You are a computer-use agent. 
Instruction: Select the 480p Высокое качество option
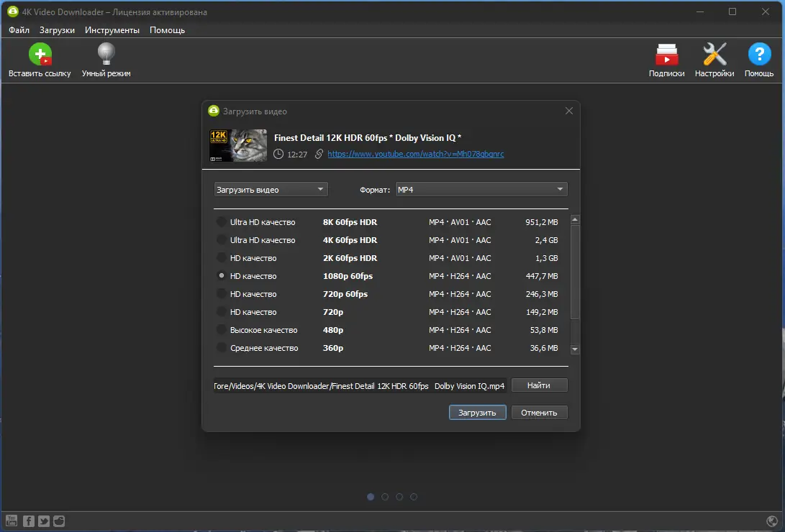221,330
